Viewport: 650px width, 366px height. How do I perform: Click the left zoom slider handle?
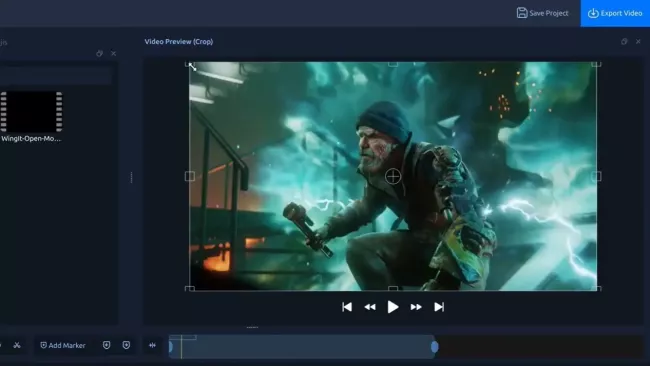(x=170, y=347)
